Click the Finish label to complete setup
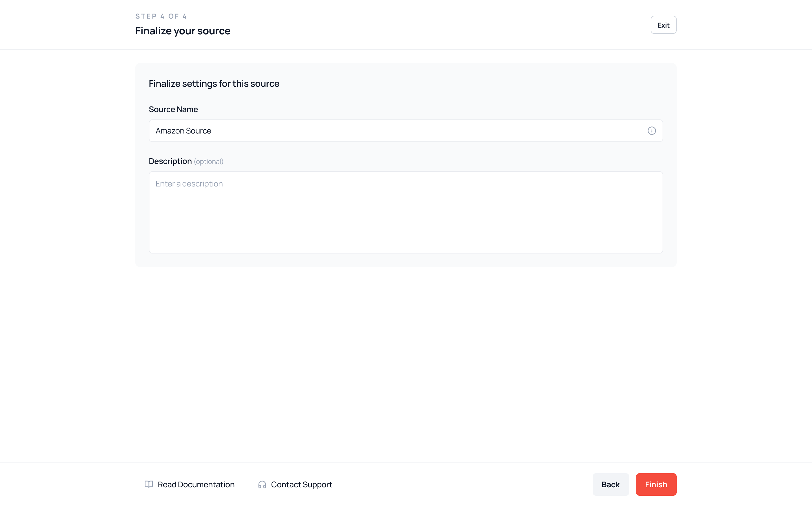Image resolution: width=812 pixels, height=507 pixels. click(x=656, y=484)
